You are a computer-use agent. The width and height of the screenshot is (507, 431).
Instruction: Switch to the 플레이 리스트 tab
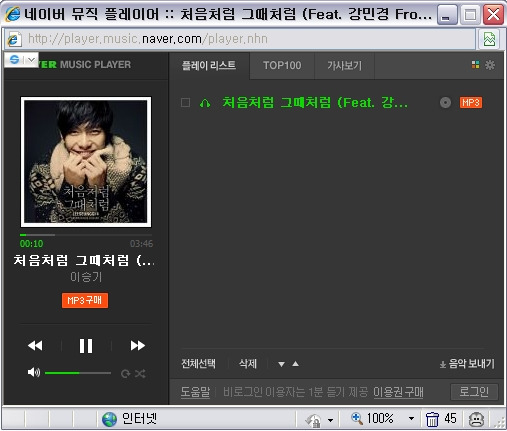209,65
